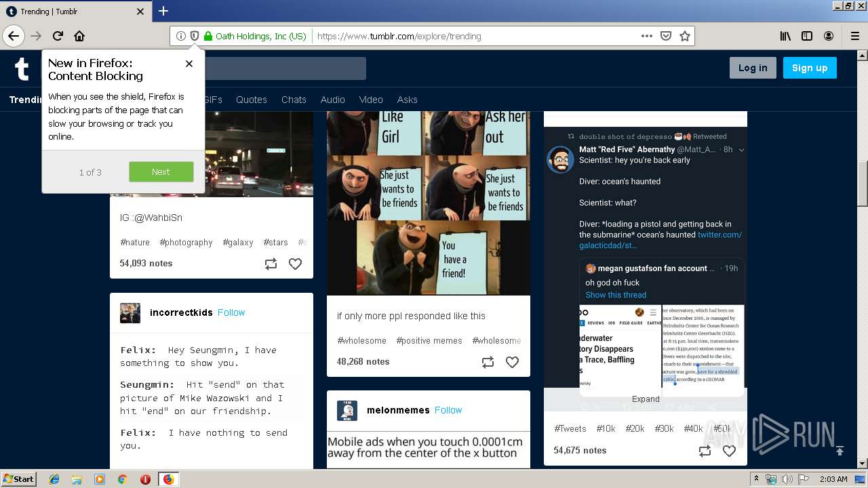The height and width of the screenshot is (488, 868).
Task: Click the Sign up button
Action: (x=810, y=68)
